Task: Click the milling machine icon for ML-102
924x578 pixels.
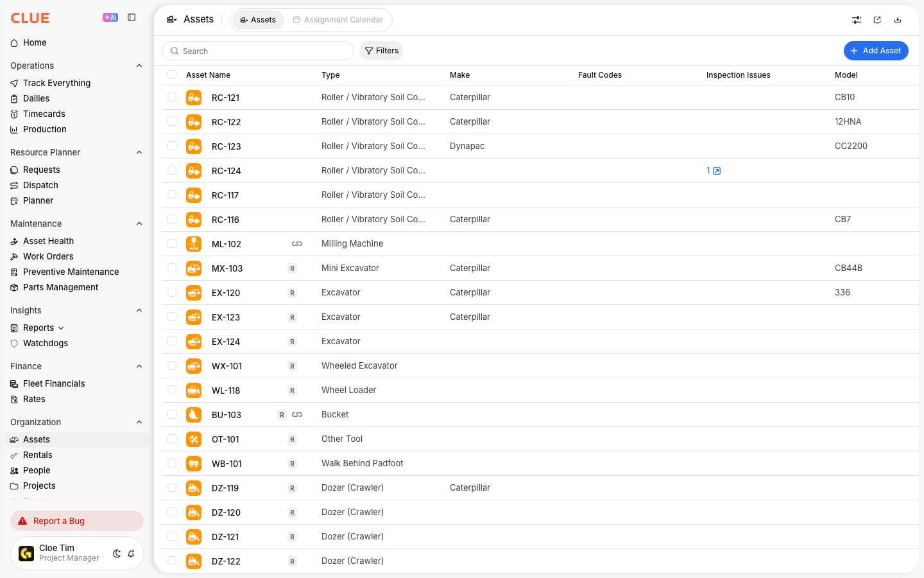Action: (x=194, y=244)
